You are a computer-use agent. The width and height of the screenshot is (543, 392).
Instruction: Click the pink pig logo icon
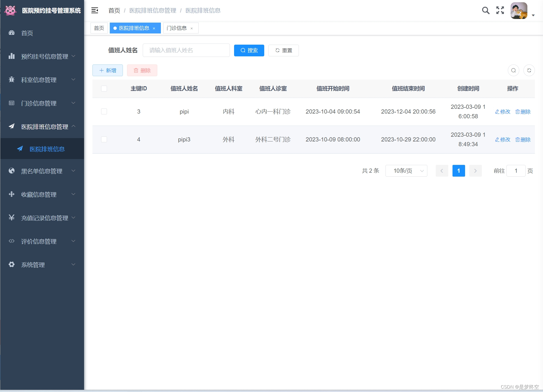pyautogui.click(x=11, y=11)
